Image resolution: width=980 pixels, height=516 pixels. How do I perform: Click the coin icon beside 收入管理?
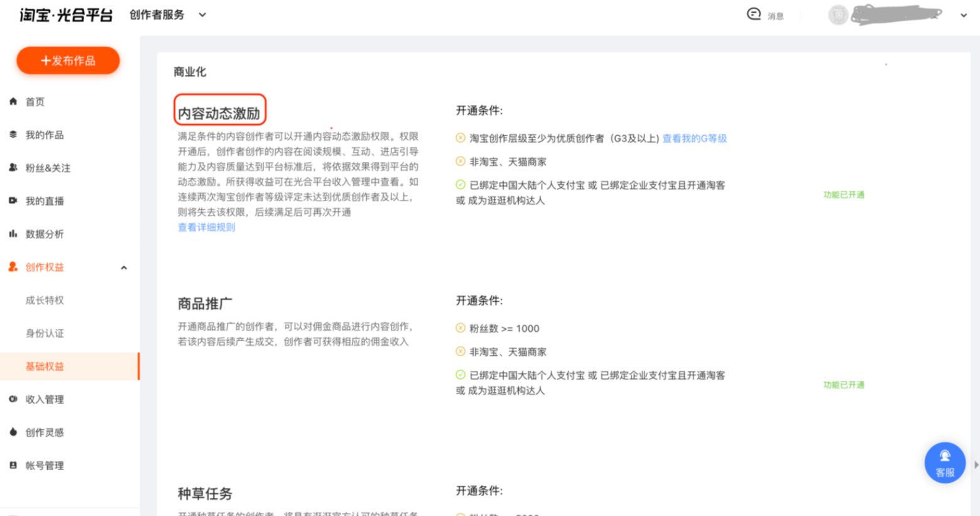point(13,399)
